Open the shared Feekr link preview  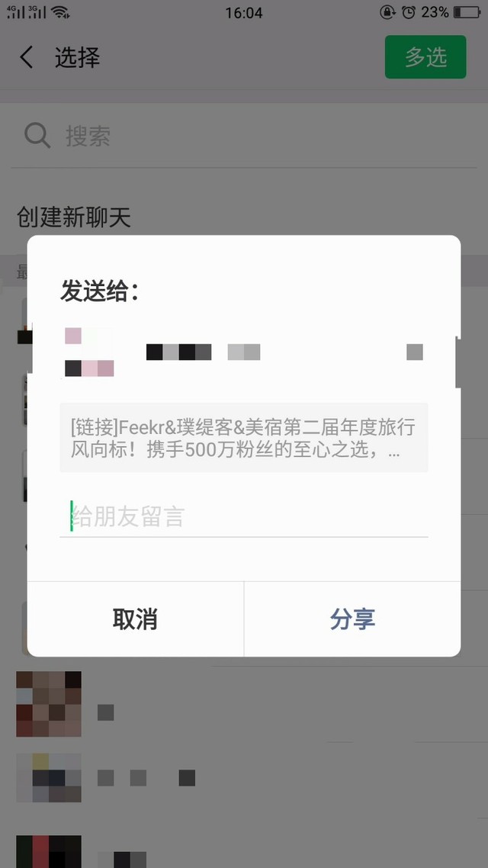[243, 437]
